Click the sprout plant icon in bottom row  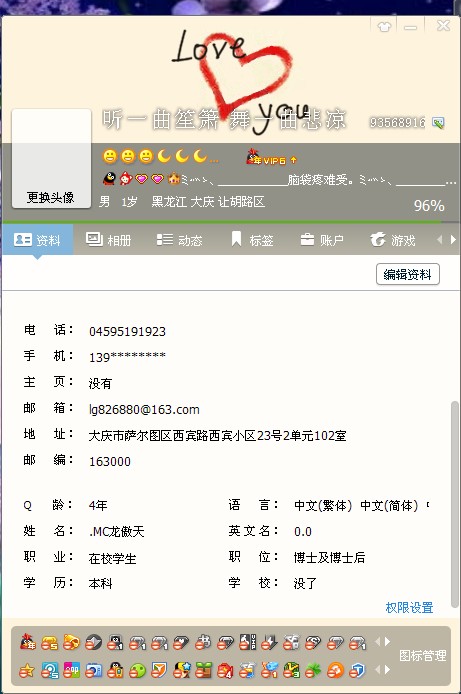[204, 671]
